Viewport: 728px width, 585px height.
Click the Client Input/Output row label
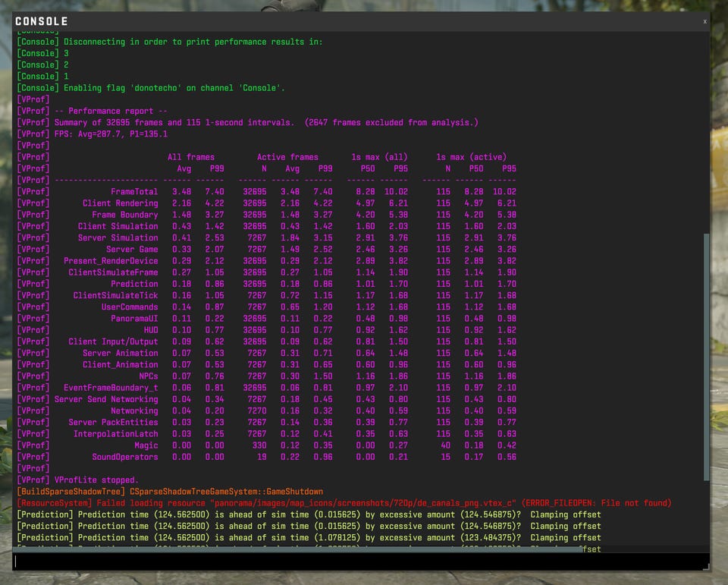[113, 341]
